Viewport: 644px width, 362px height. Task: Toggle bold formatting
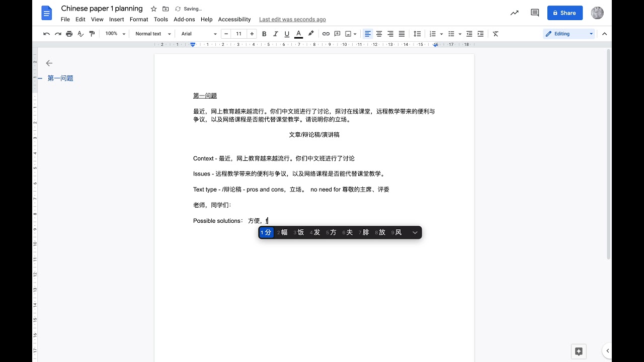[x=264, y=34]
